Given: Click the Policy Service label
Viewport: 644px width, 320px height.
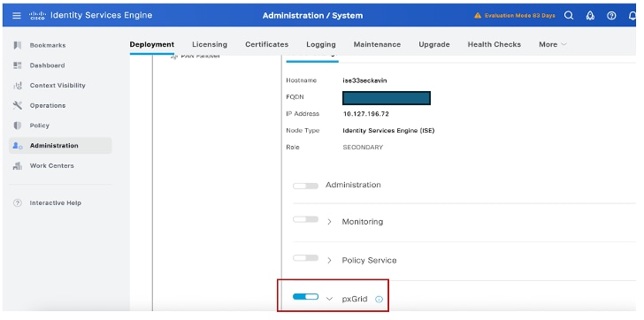Looking at the screenshot, I should [369, 260].
